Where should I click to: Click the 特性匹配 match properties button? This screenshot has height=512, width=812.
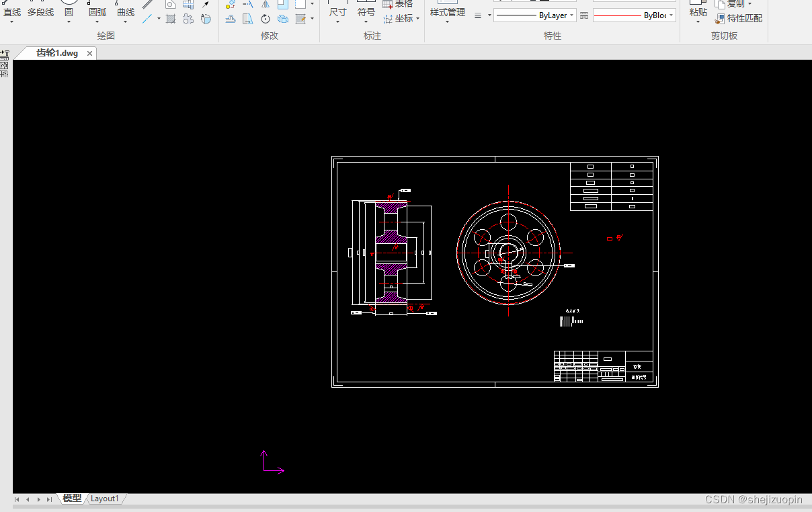(739, 19)
